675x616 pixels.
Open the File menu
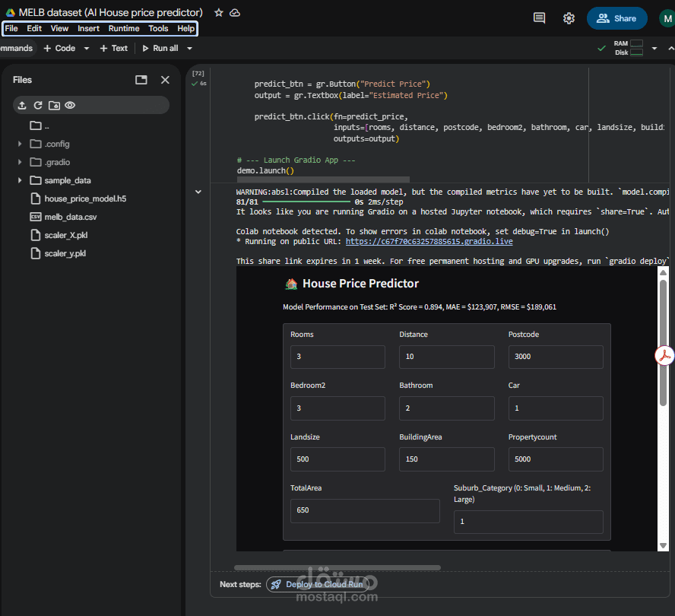pyautogui.click(x=11, y=28)
